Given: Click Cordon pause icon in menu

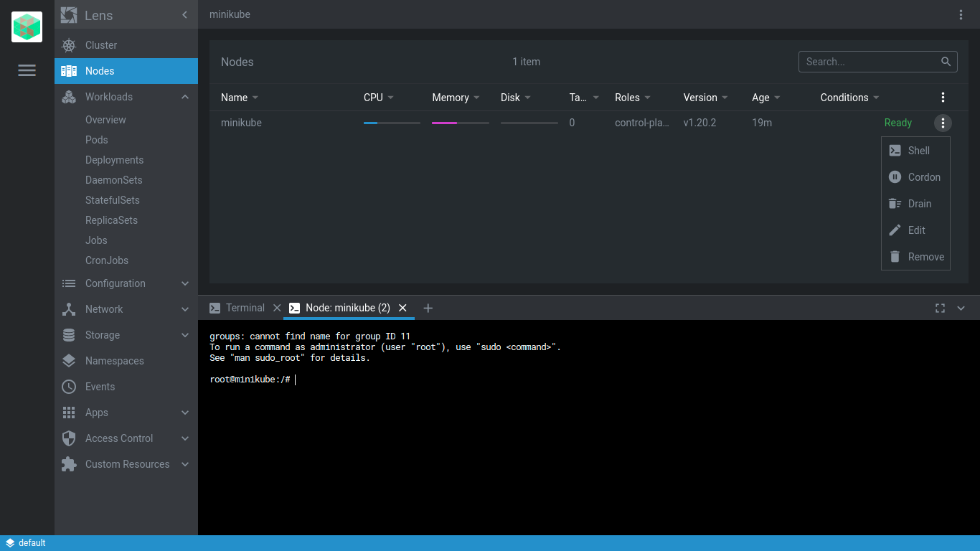Looking at the screenshot, I should pyautogui.click(x=895, y=177).
